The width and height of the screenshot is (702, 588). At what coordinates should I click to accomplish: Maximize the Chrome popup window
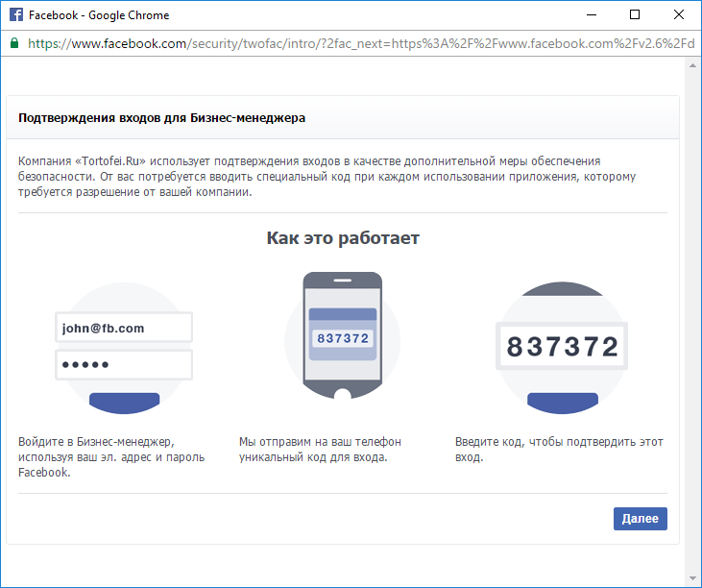click(x=634, y=15)
